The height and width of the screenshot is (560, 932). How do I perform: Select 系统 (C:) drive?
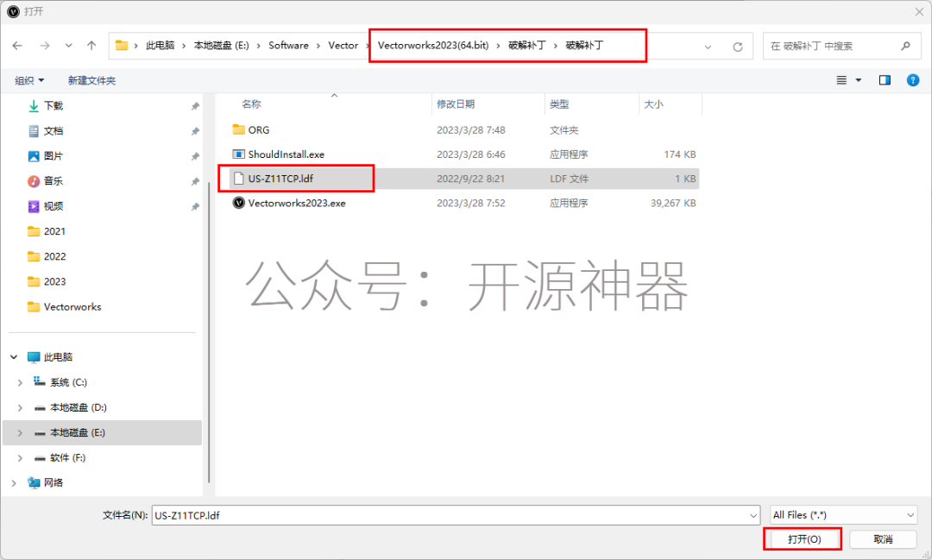click(x=68, y=382)
